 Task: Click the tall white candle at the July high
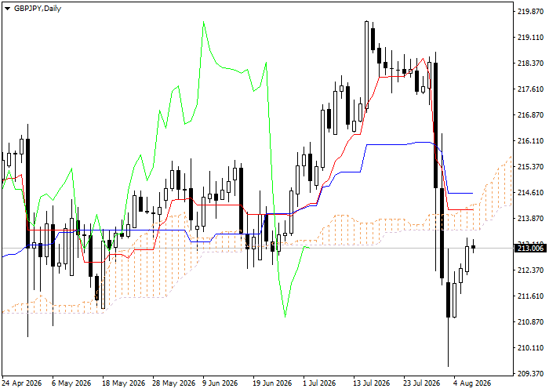point(366,67)
